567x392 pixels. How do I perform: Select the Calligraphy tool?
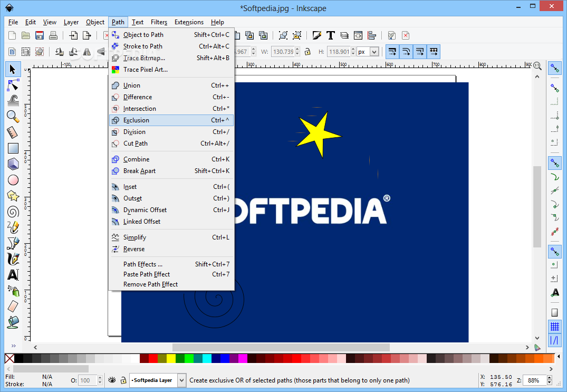[13, 259]
